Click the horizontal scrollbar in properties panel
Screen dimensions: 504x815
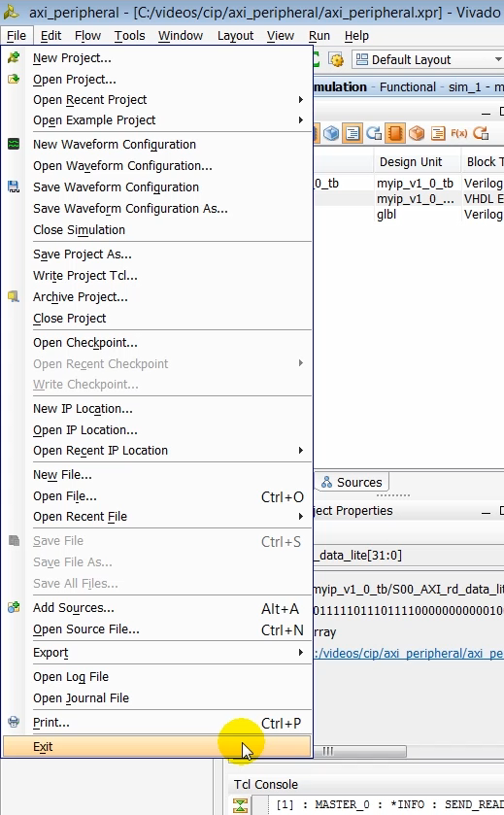point(361,751)
